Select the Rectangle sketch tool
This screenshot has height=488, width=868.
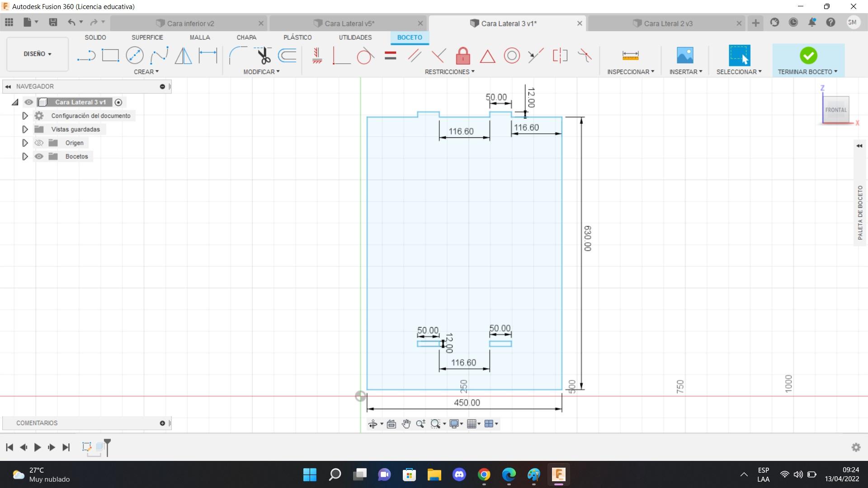coord(110,56)
